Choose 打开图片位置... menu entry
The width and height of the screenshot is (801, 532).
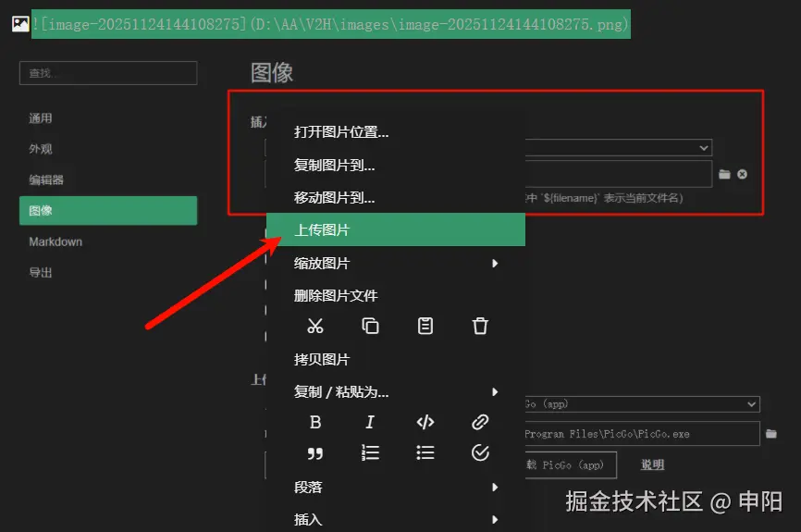(396, 132)
